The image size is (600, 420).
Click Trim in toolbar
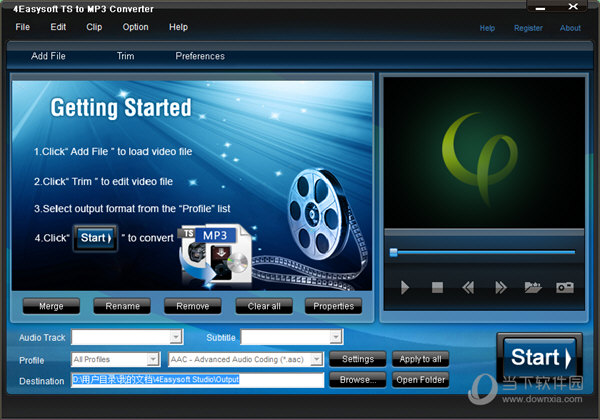click(x=126, y=56)
